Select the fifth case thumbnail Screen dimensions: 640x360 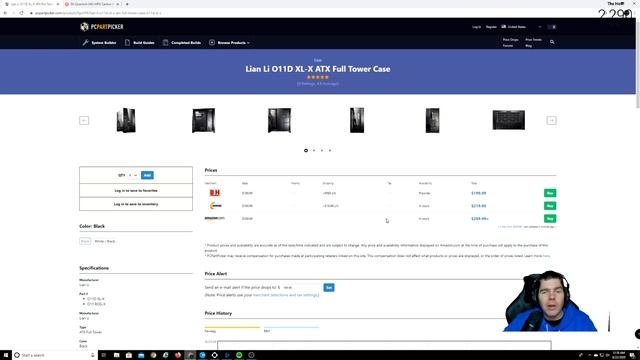tap(433, 120)
